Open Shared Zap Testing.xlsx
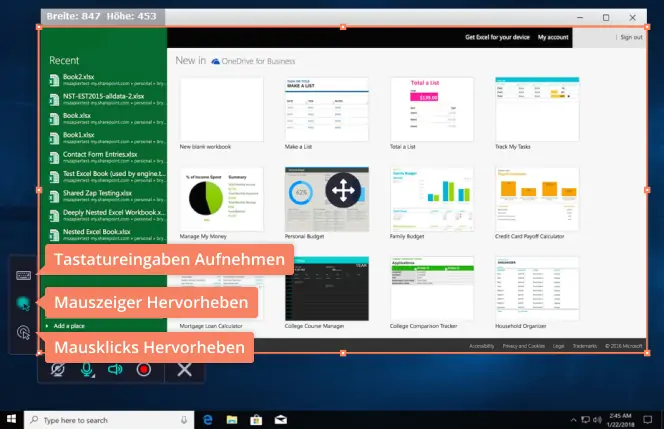The width and height of the screenshot is (664, 429). [107, 196]
